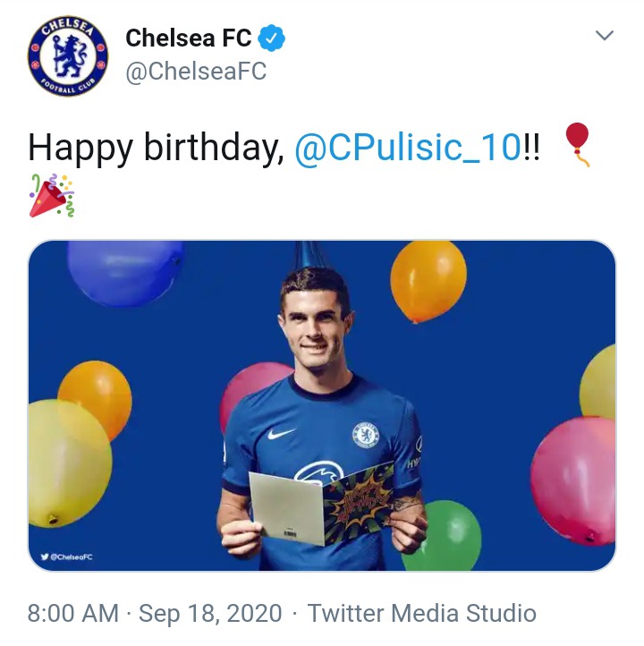Click the Chelsea FC display name
644x646 pixels.
(189, 38)
